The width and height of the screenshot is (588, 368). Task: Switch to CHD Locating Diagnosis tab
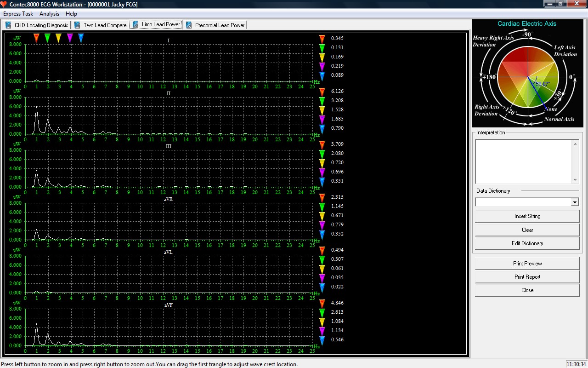pos(37,25)
